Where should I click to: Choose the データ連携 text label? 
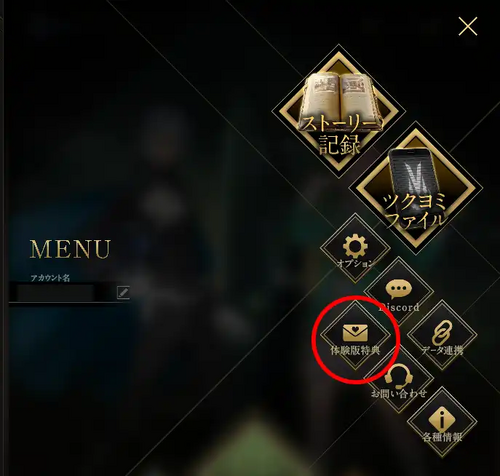click(442, 350)
